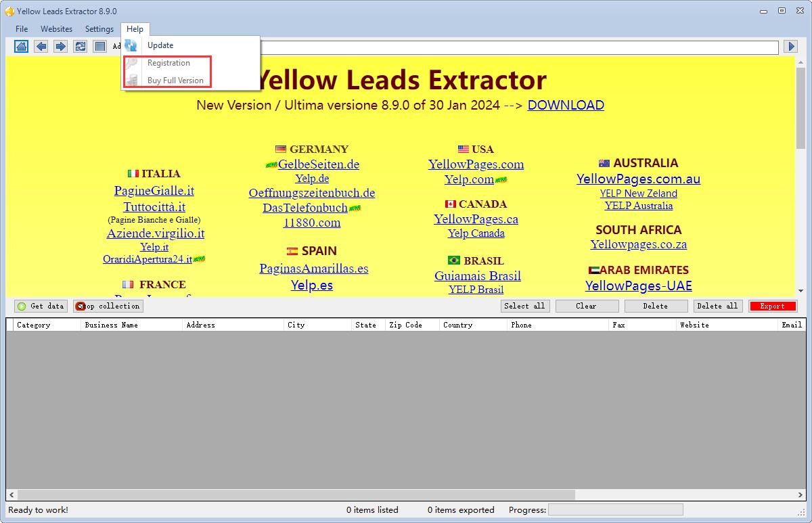
Task: Click the Business Name column header
Action: [132, 325]
